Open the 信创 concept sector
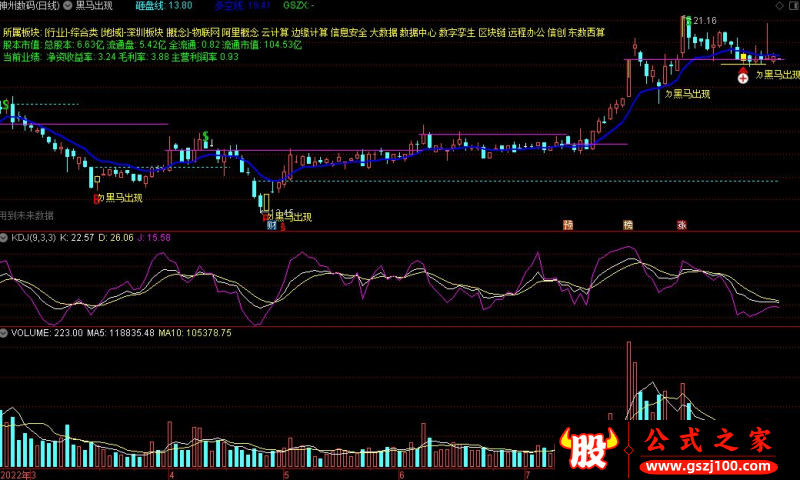Image resolution: width=800 pixels, height=480 pixels. 557,33
